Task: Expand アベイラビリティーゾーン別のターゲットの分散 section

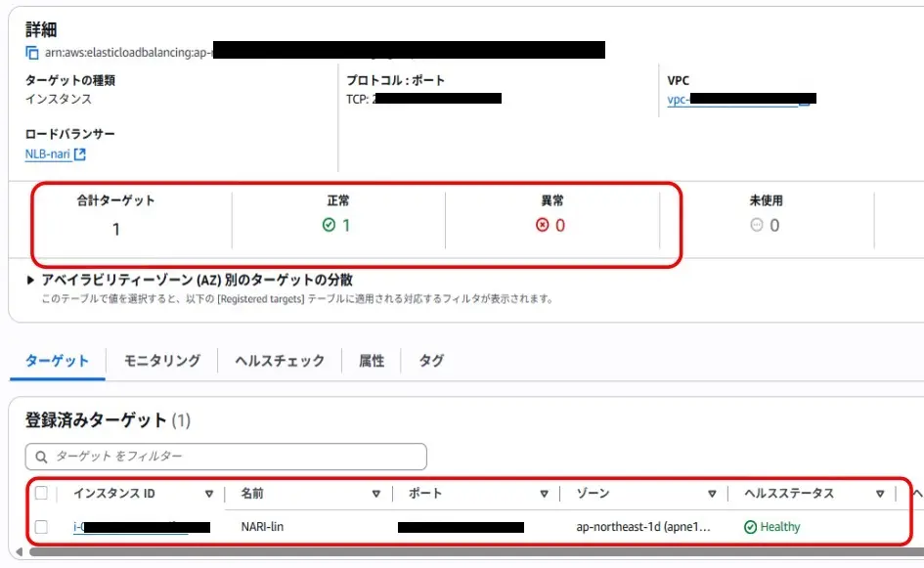Action: click(x=26, y=278)
